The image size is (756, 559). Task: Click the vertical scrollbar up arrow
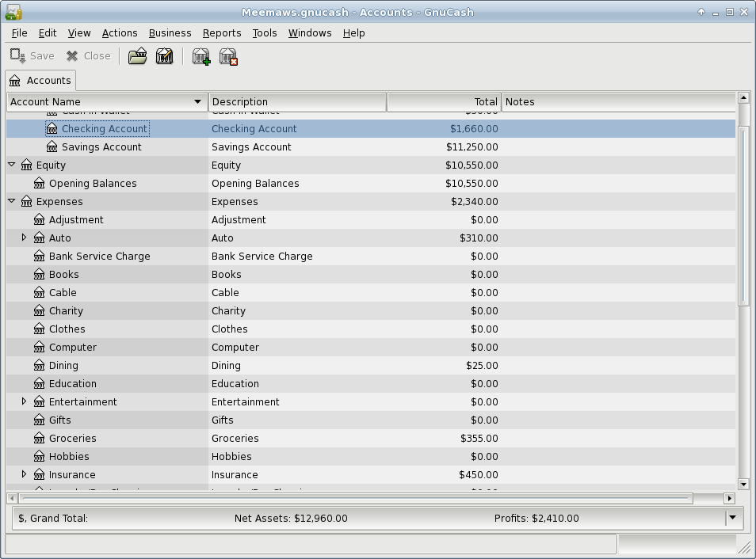point(743,98)
